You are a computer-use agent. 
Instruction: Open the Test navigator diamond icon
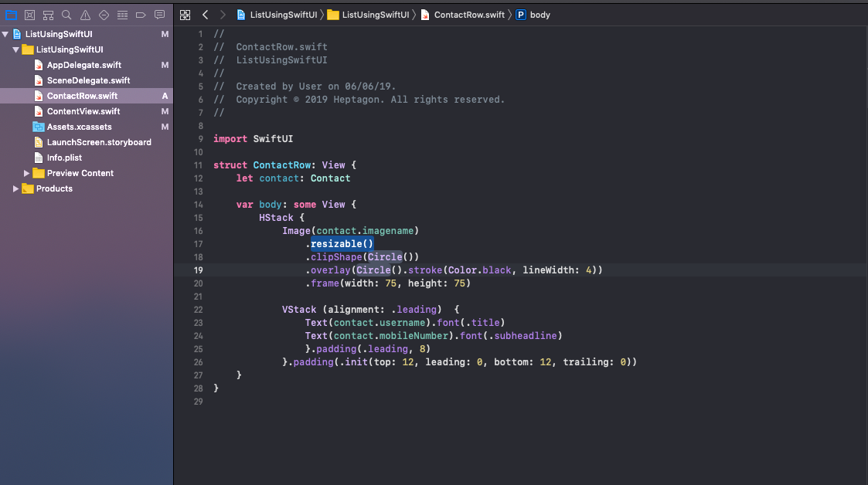104,14
